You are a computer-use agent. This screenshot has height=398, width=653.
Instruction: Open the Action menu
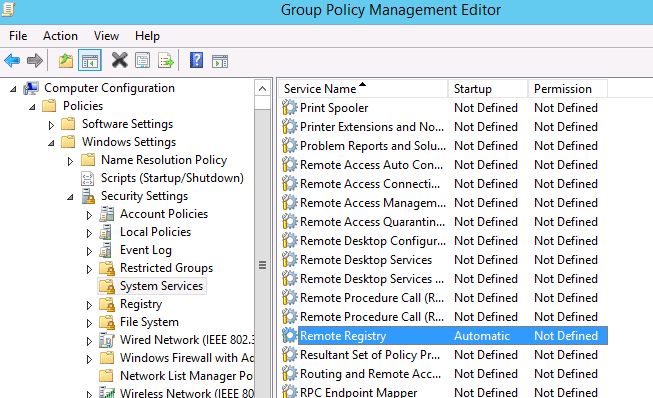[x=60, y=36]
